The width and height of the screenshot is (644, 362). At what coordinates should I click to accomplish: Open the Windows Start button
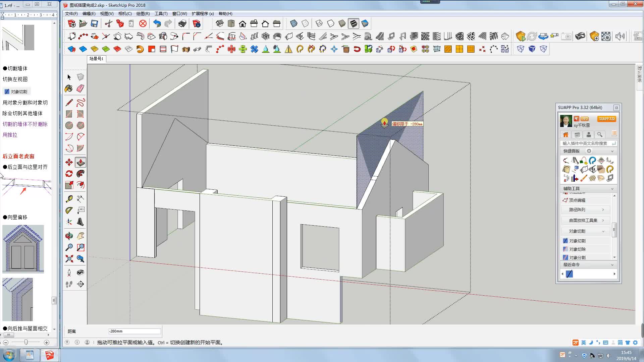(x=9, y=355)
